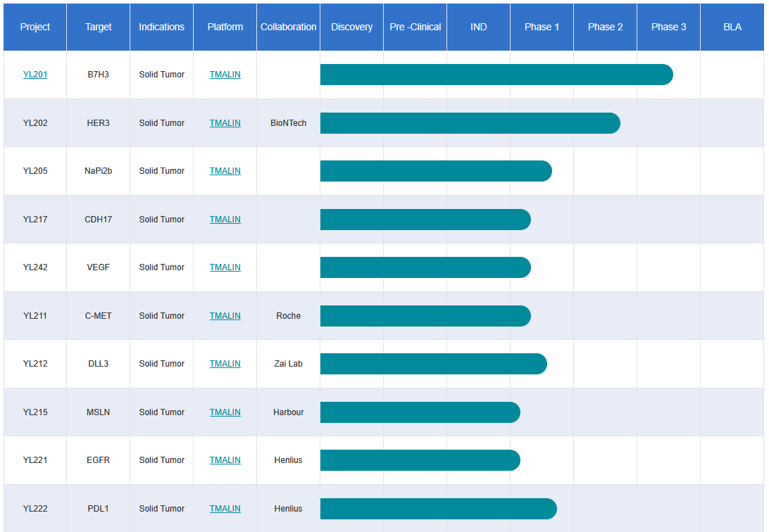The width and height of the screenshot is (769, 532).
Task: Select the Indications column header
Action: tap(161, 27)
